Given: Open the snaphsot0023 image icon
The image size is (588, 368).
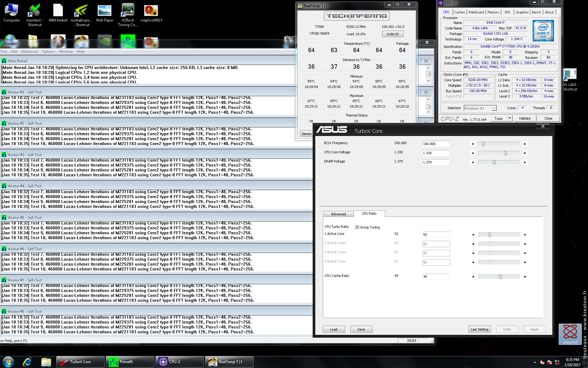Looking at the screenshot, I should [151, 13].
